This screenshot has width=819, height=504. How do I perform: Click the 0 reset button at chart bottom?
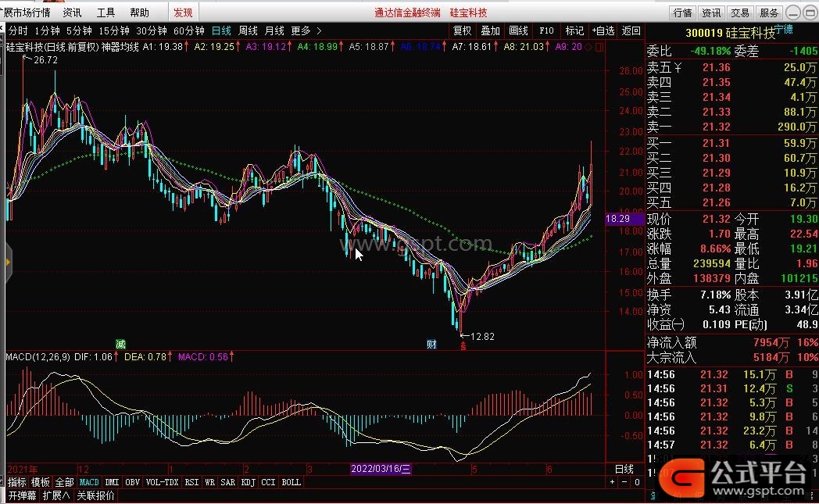637,482
